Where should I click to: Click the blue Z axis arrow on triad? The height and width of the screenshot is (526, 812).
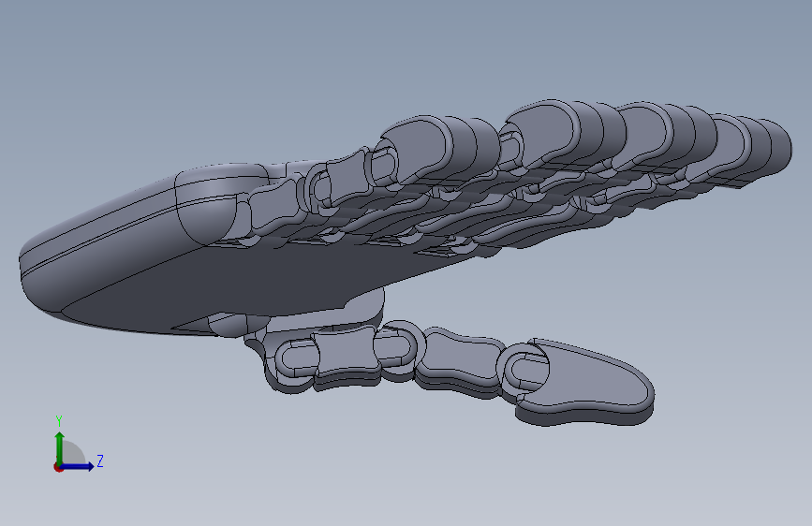click(x=78, y=466)
